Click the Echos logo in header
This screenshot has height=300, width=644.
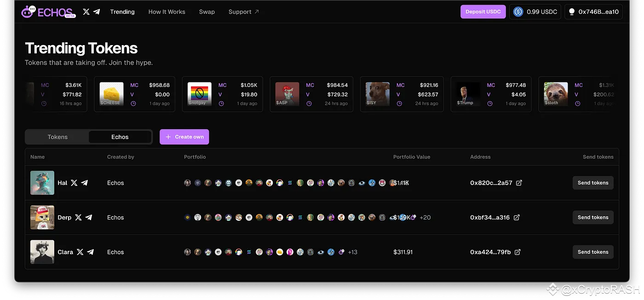coord(48,12)
